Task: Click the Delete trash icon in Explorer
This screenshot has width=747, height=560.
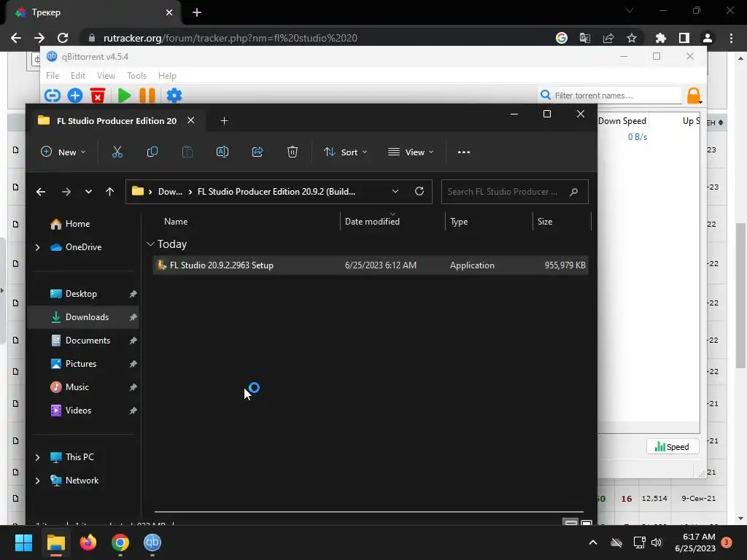Action: [x=293, y=152]
